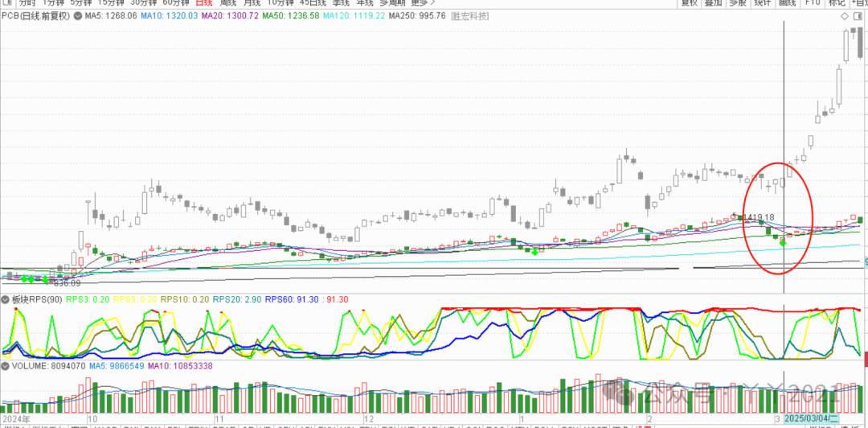
Task: Open the F10 company info button
Action: tap(813, 3)
